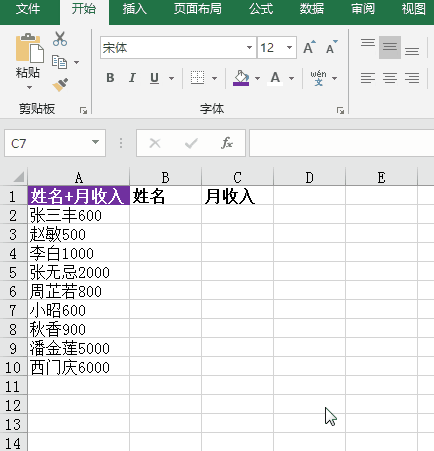Select row 7 header

click(x=13, y=310)
